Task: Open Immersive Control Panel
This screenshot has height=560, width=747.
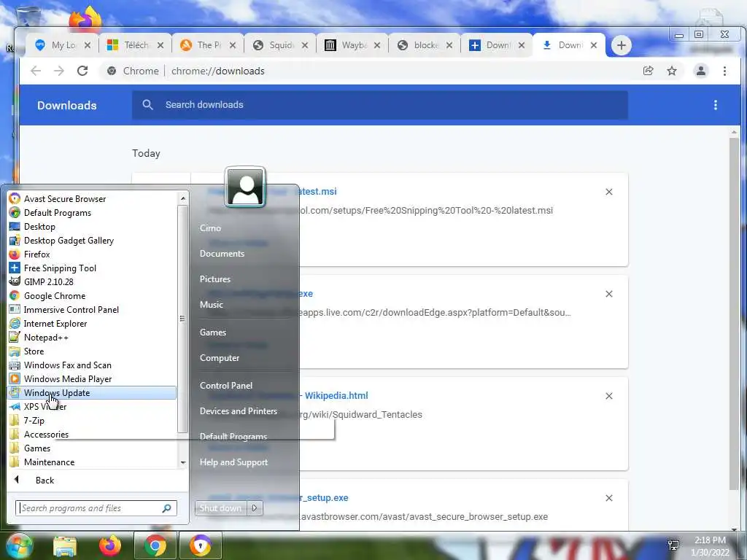Action: coord(71,309)
